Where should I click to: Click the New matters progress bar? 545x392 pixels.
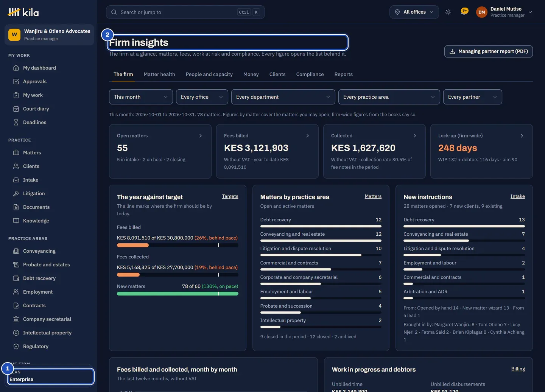coord(178,294)
